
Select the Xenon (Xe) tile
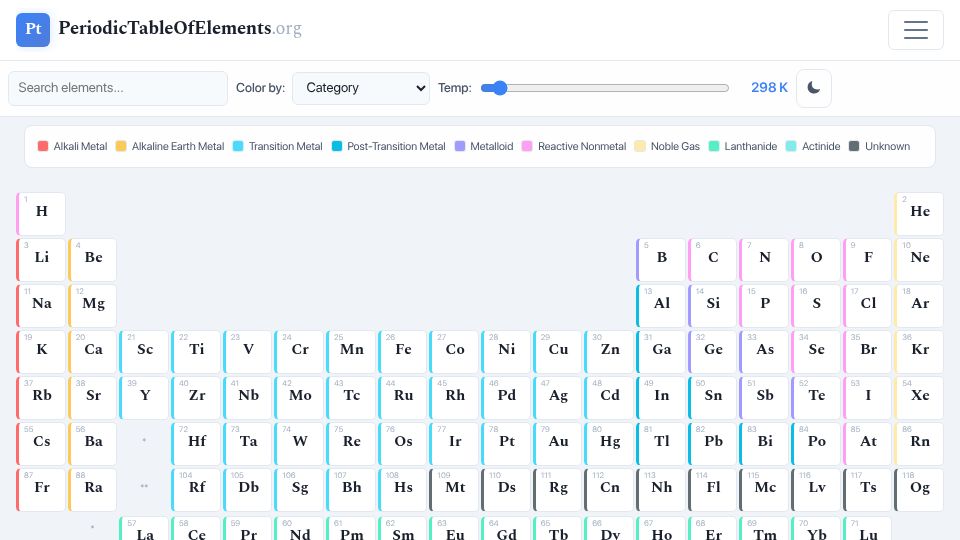[919, 398]
